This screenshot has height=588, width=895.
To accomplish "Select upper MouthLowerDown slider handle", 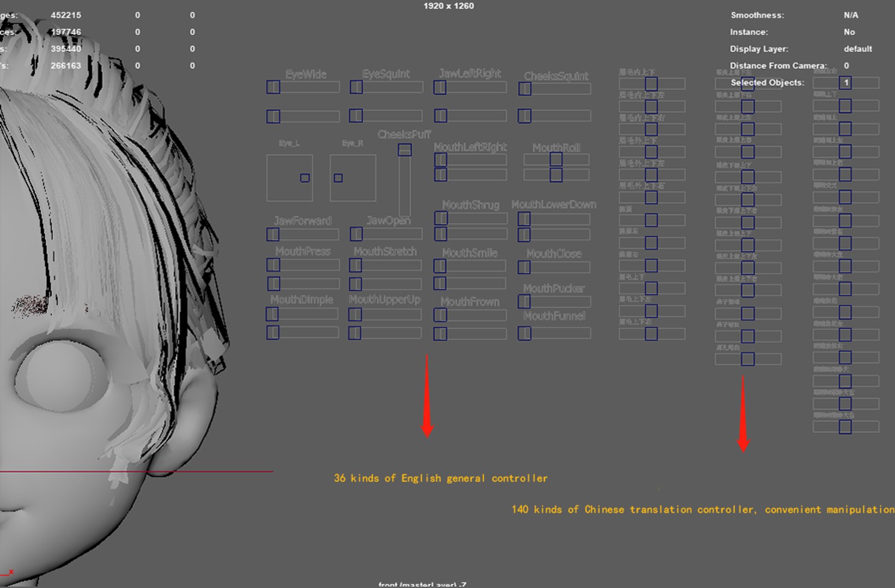I will click(x=524, y=219).
